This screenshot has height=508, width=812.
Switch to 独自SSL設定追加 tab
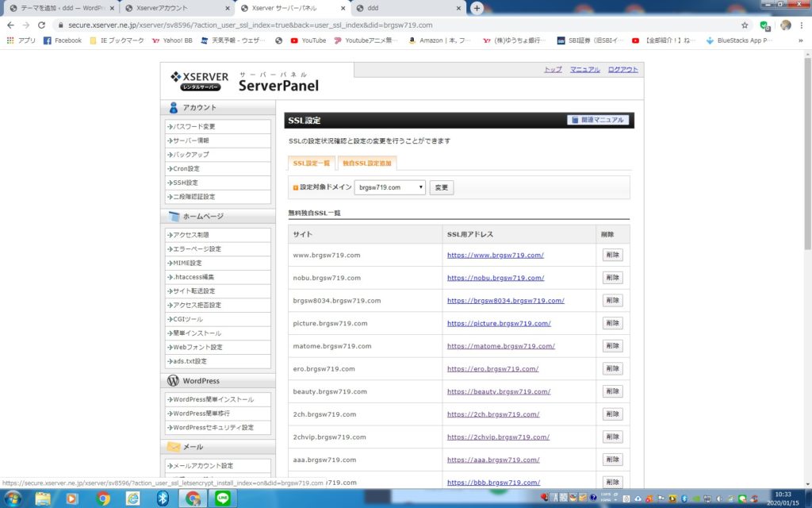(367, 163)
